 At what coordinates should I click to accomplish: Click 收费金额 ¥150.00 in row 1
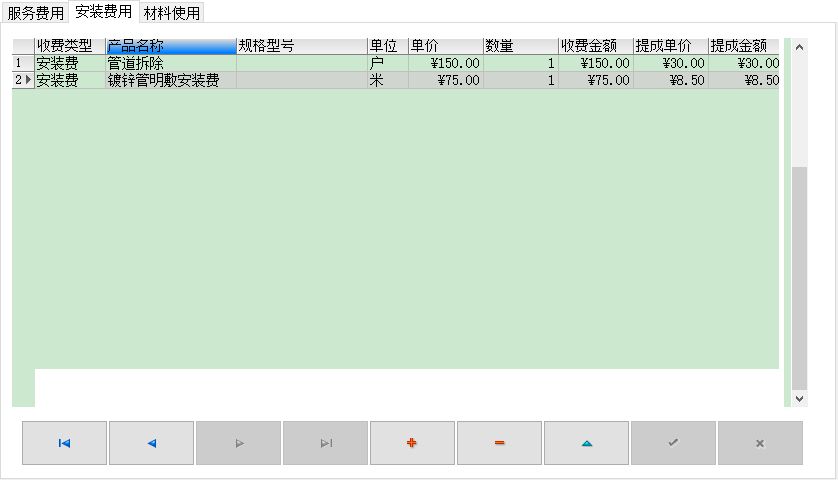(x=596, y=63)
